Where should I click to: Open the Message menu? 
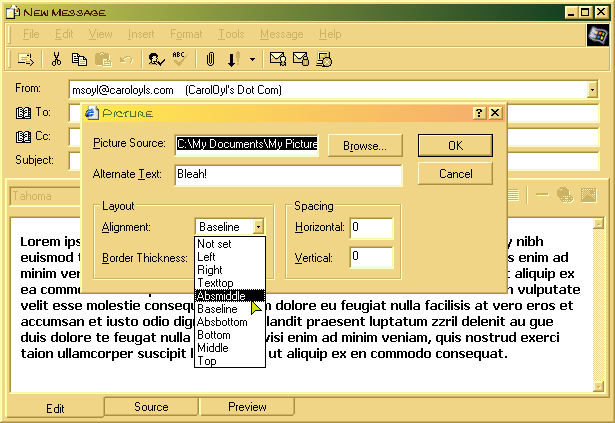(282, 34)
